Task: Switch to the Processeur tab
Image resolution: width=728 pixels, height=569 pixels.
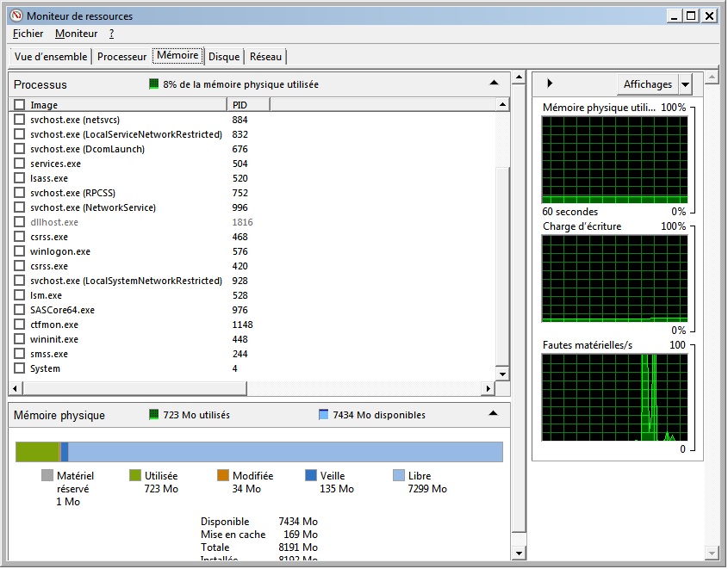Action: tap(121, 57)
